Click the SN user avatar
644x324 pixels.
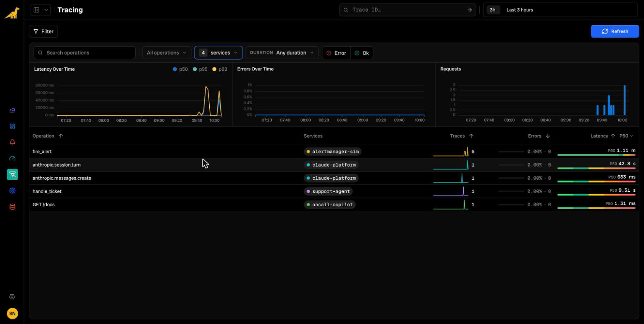pos(12,314)
